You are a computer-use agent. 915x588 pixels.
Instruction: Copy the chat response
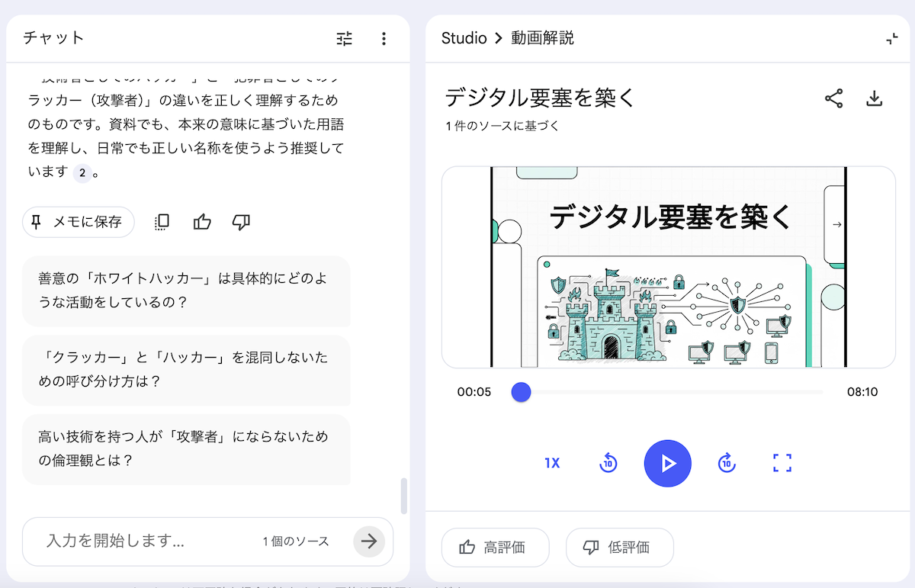[162, 222]
